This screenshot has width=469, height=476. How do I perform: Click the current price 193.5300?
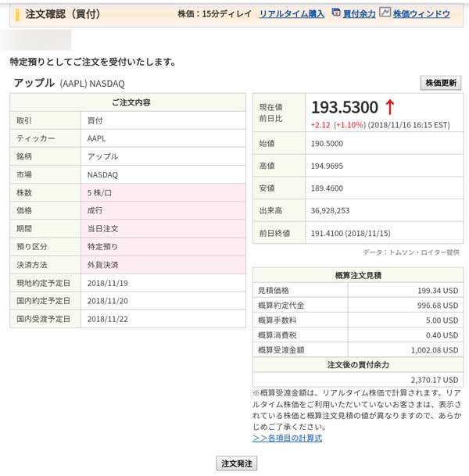(x=345, y=107)
